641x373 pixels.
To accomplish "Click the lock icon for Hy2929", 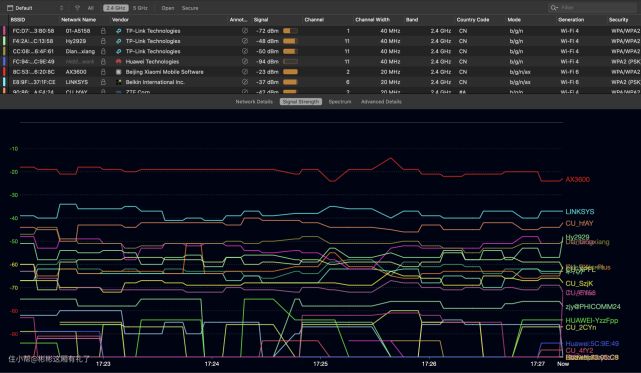I will [x=103, y=41].
